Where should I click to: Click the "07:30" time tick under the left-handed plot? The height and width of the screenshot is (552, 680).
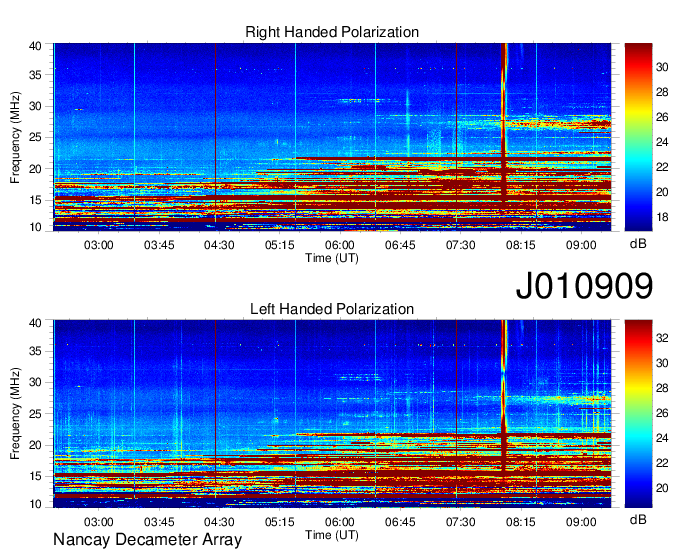pos(461,522)
